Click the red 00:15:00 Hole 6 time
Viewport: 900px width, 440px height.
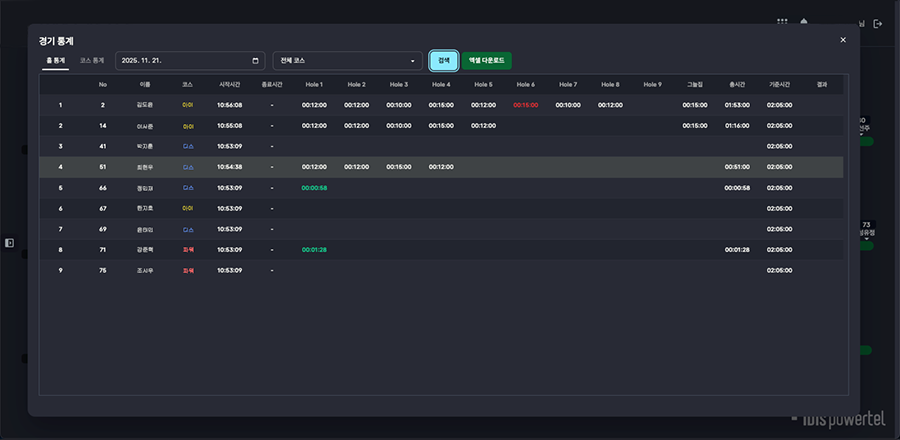coord(525,105)
